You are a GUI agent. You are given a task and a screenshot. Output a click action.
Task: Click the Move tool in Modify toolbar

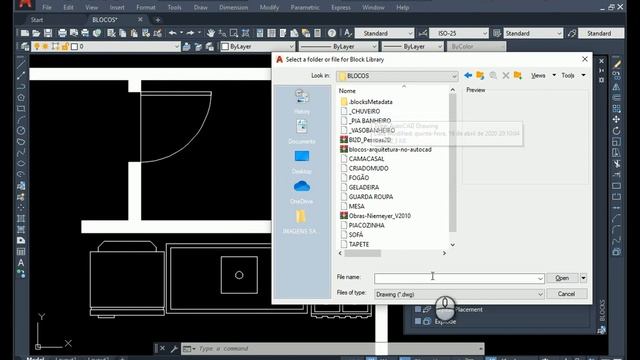[616, 119]
